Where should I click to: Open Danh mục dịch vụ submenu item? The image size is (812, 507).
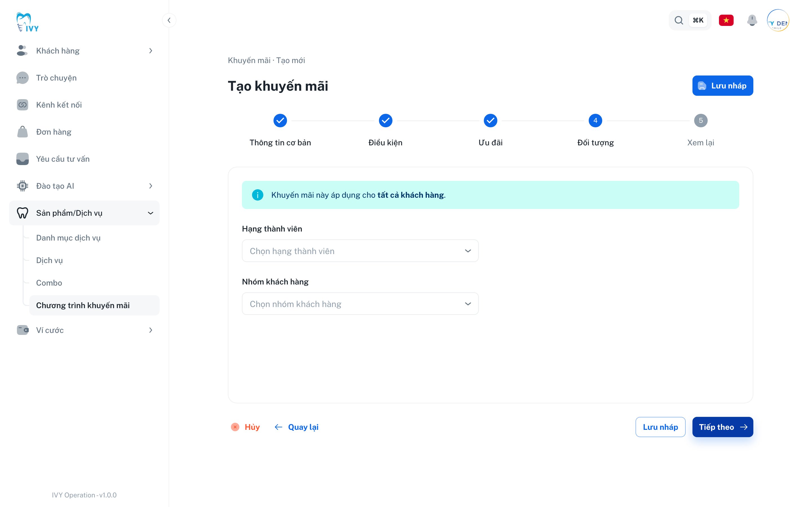[69, 238]
